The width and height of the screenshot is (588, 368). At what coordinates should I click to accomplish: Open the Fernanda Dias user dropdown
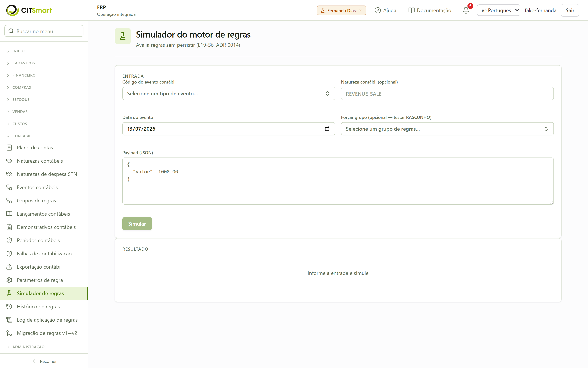coord(341,10)
